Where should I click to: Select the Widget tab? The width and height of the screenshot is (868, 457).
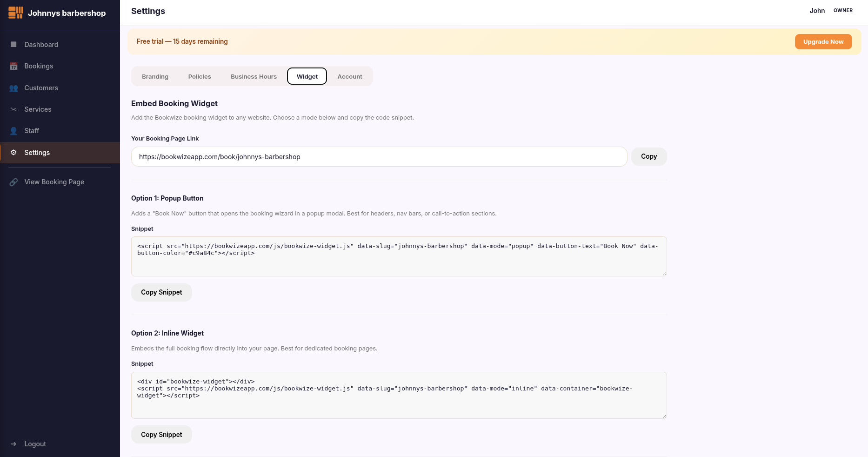[307, 76]
